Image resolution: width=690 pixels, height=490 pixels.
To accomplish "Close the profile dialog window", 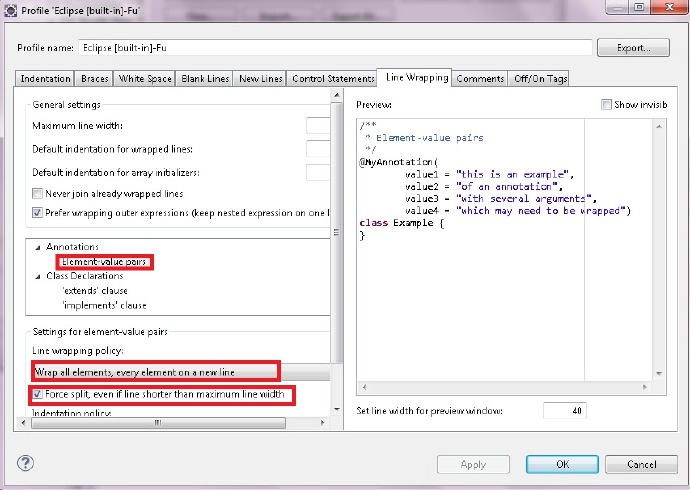I will coord(670,7).
